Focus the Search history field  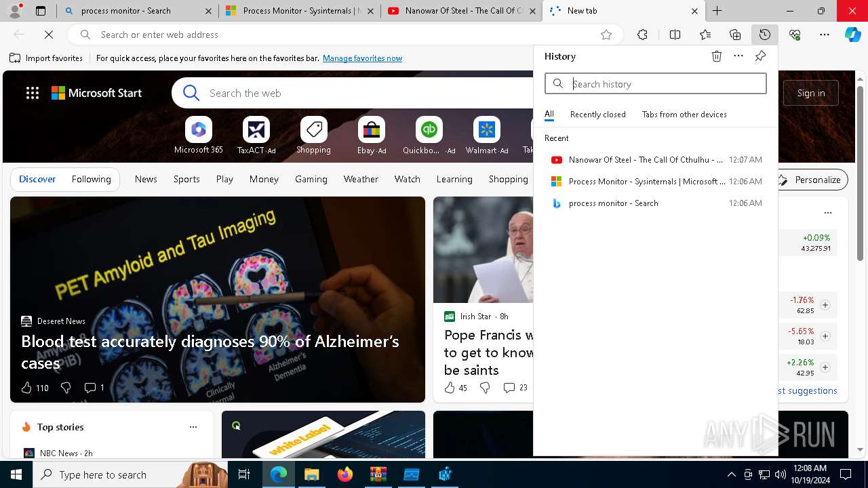click(x=656, y=84)
